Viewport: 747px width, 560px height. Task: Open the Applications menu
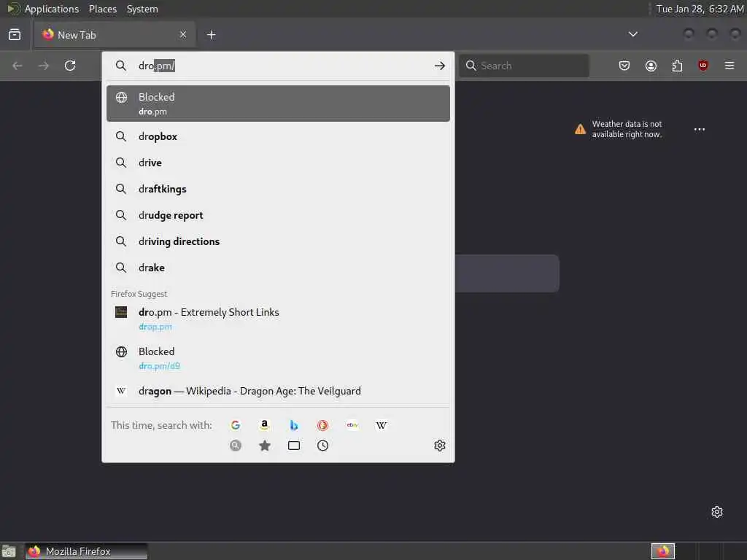(52, 9)
